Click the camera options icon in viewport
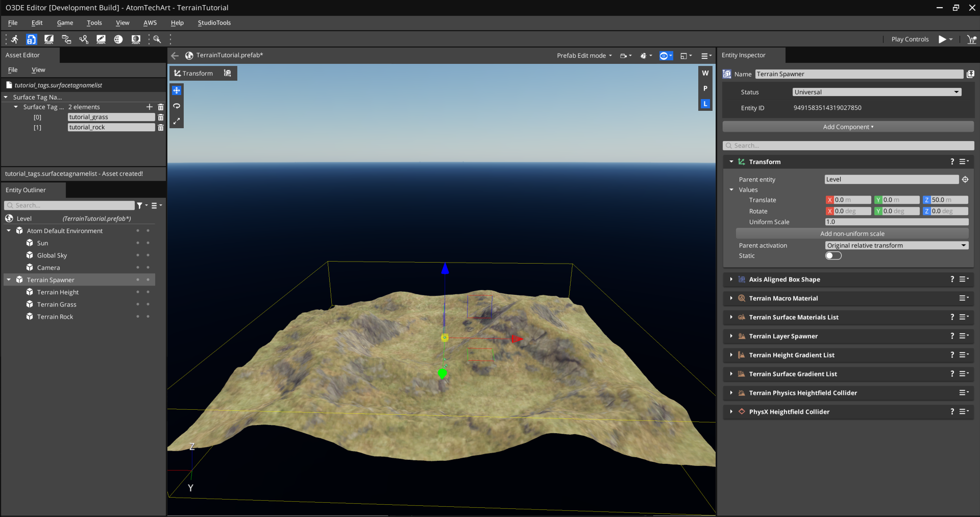Viewport: 980px width, 517px height. (x=623, y=56)
